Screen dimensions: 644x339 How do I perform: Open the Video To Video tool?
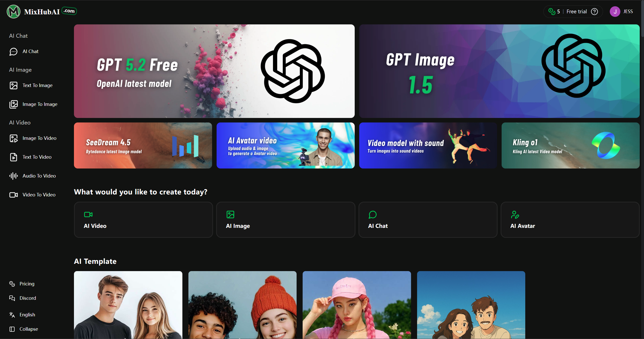click(x=39, y=195)
